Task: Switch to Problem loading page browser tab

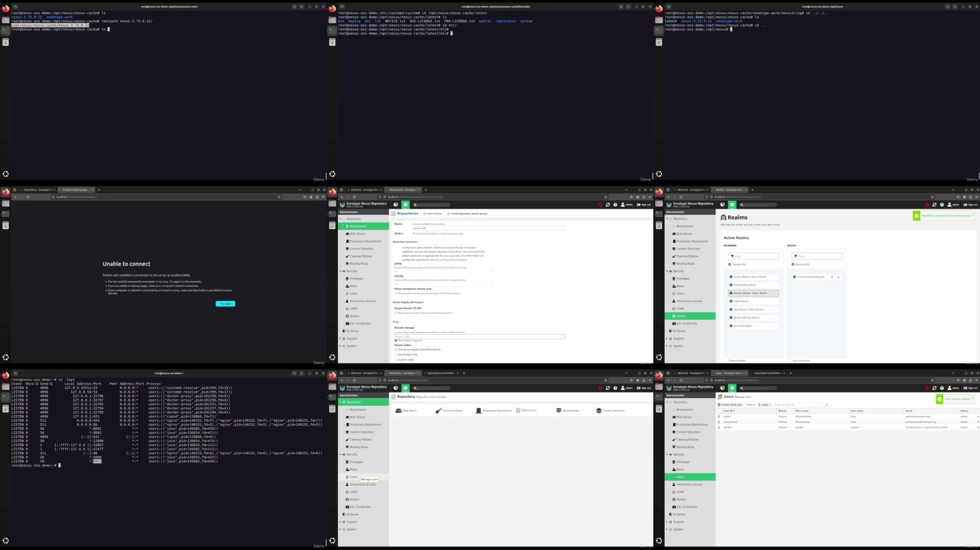Action: click(x=75, y=190)
